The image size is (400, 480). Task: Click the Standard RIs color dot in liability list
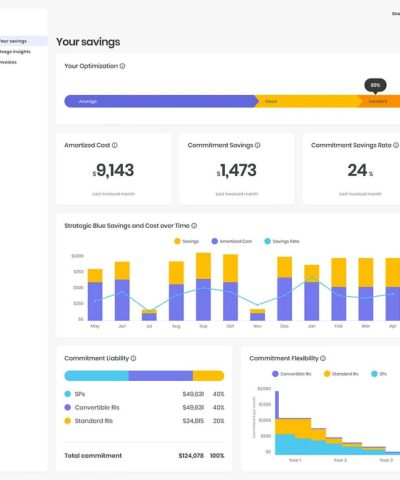pos(68,421)
